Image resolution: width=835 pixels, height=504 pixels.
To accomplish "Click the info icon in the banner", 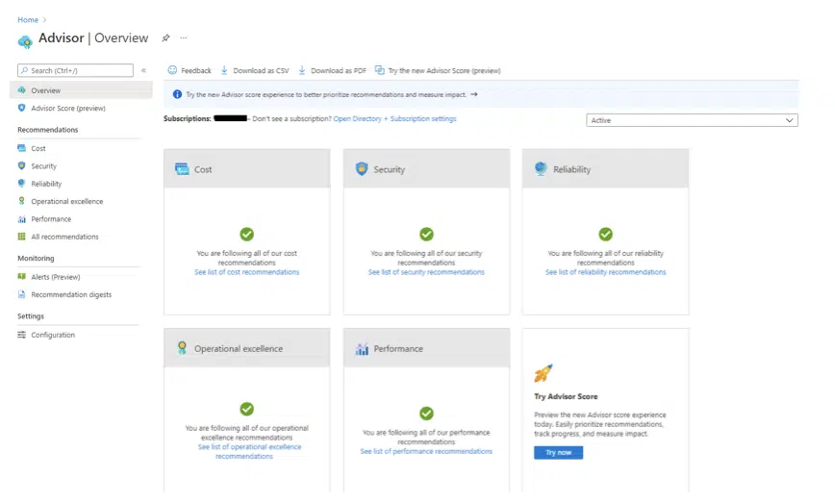I will click(x=177, y=94).
